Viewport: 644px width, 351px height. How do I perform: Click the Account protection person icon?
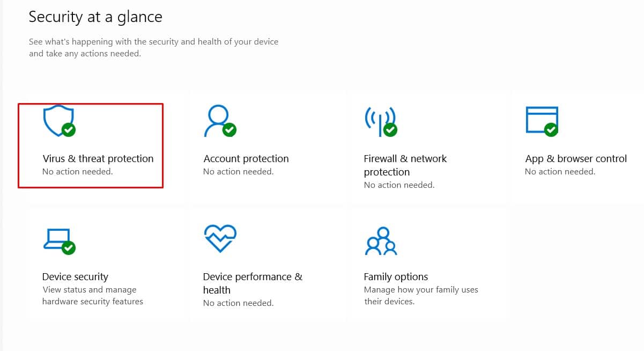(x=217, y=120)
